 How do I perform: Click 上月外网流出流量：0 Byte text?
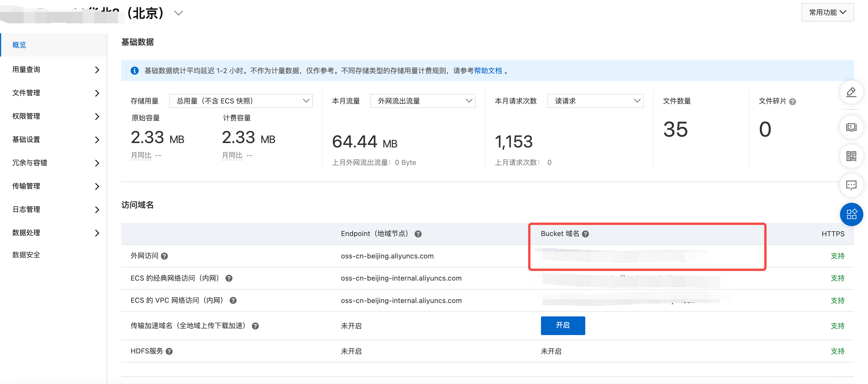click(374, 163)
